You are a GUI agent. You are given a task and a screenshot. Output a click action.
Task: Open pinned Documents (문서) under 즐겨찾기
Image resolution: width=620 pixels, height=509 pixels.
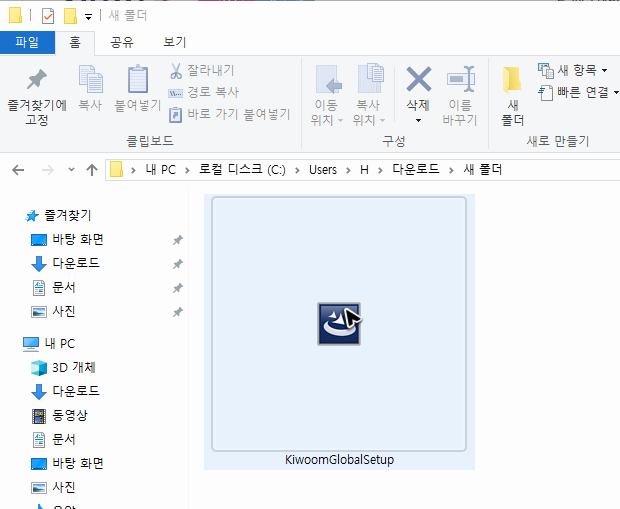click(54, 288)
